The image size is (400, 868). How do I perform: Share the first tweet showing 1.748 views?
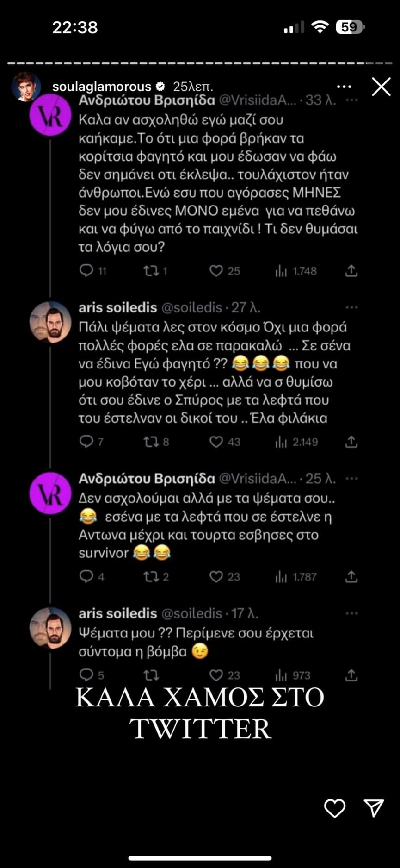pos(351,270)
